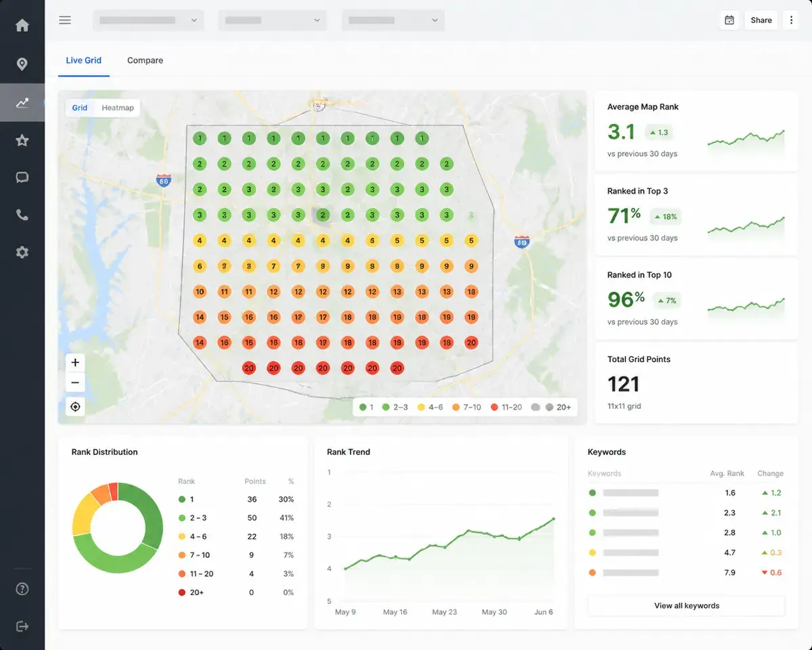
Task: Recenter map with the locate icon
Action: [75, 407]
